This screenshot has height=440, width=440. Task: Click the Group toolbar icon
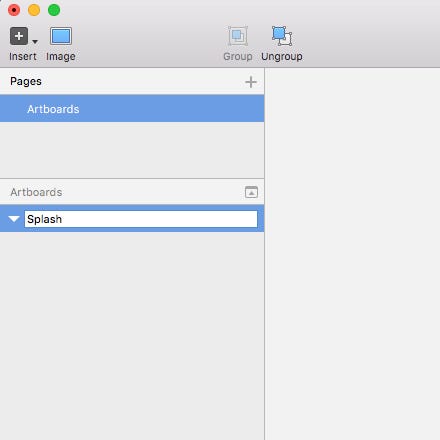tap(238, 36)
